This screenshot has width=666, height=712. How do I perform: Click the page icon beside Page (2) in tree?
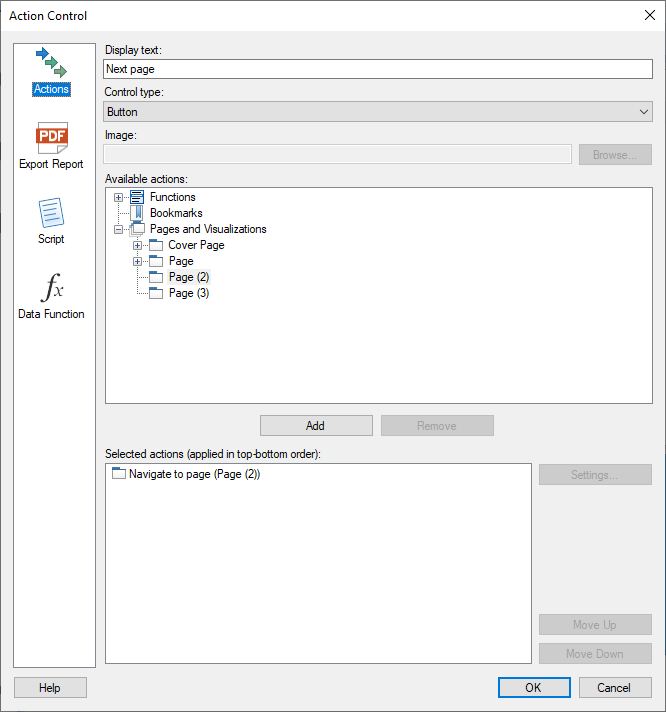156,277
